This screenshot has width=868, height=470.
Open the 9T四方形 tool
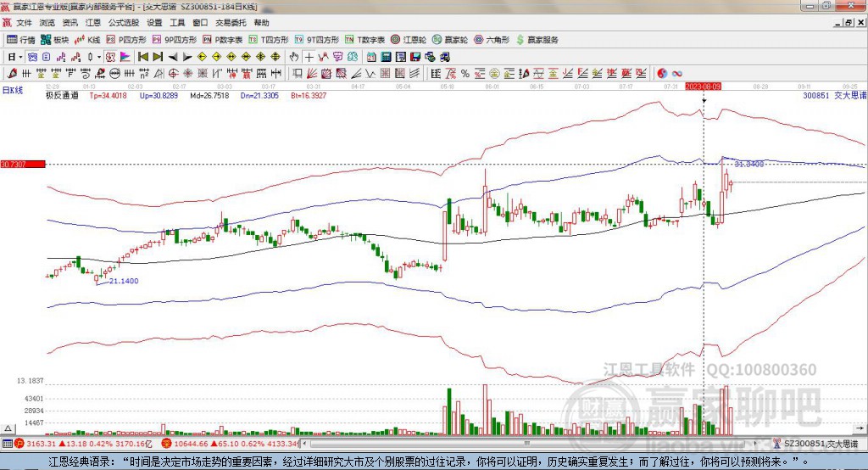pyautogui.click(x=317, y=40)
